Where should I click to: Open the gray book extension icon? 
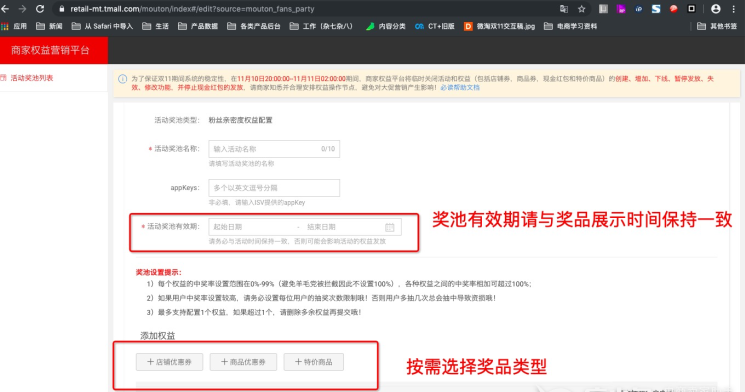pos(603,9)
